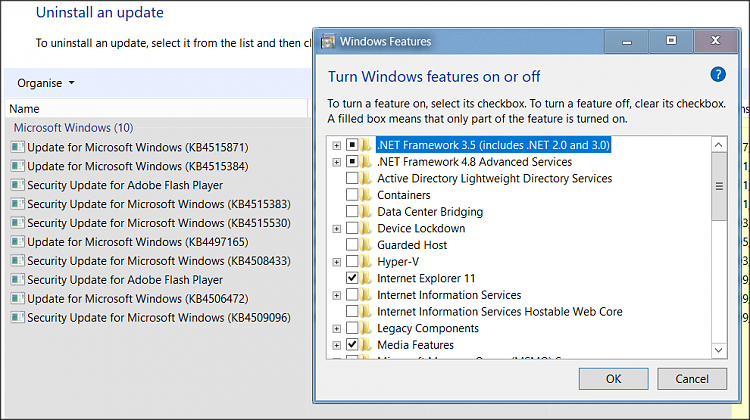
Task: Expand the Legacy Components node
Action: (337, 329)
